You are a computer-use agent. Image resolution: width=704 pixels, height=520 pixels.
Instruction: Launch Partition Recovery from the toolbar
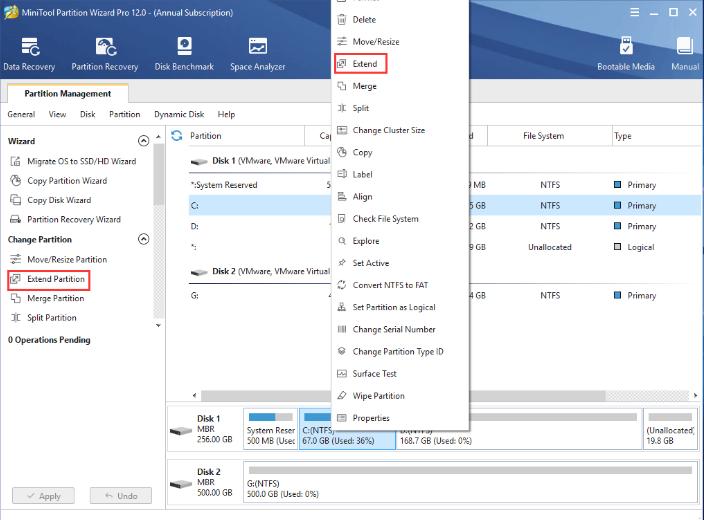coord(105,54)
